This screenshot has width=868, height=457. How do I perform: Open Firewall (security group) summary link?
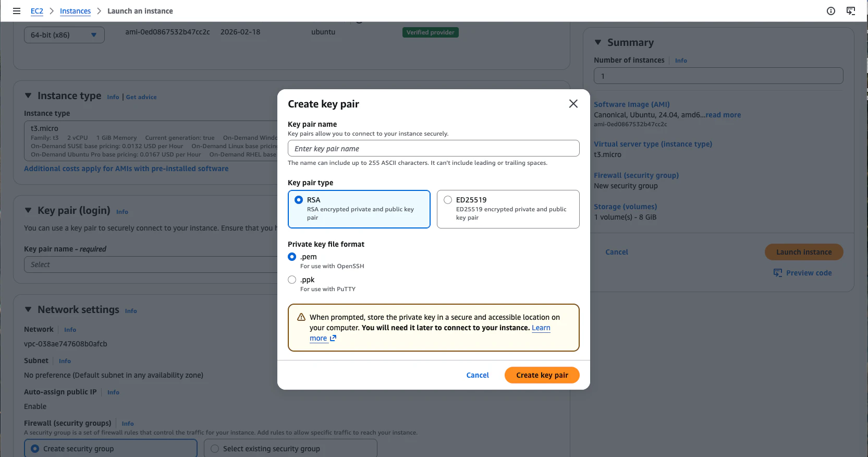click(636, 175)
